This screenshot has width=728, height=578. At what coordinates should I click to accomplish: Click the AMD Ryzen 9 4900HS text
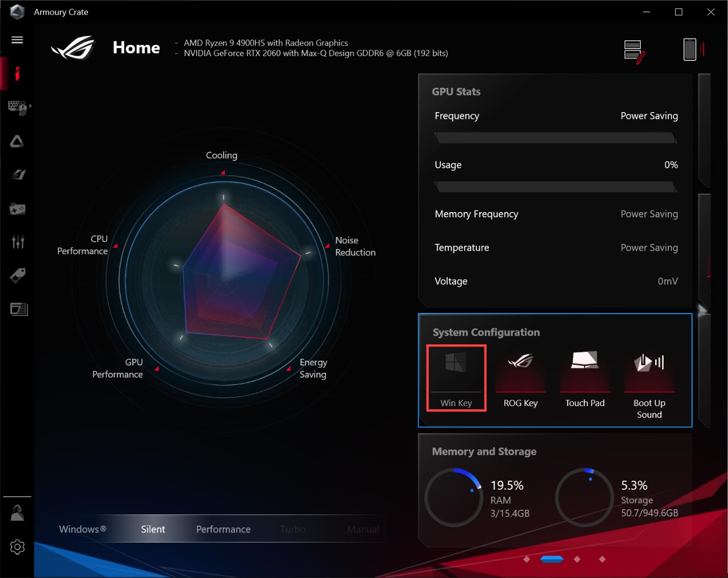click(266, 43)
